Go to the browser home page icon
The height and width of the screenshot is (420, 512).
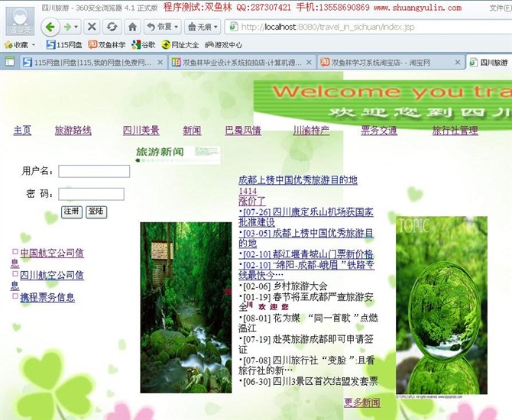(x=132, y=27)
